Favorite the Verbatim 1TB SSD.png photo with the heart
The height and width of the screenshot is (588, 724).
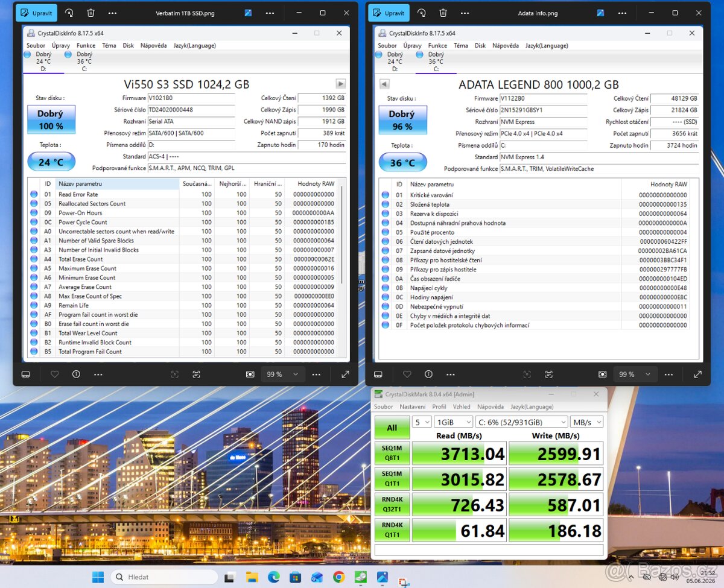click(54, 375)
